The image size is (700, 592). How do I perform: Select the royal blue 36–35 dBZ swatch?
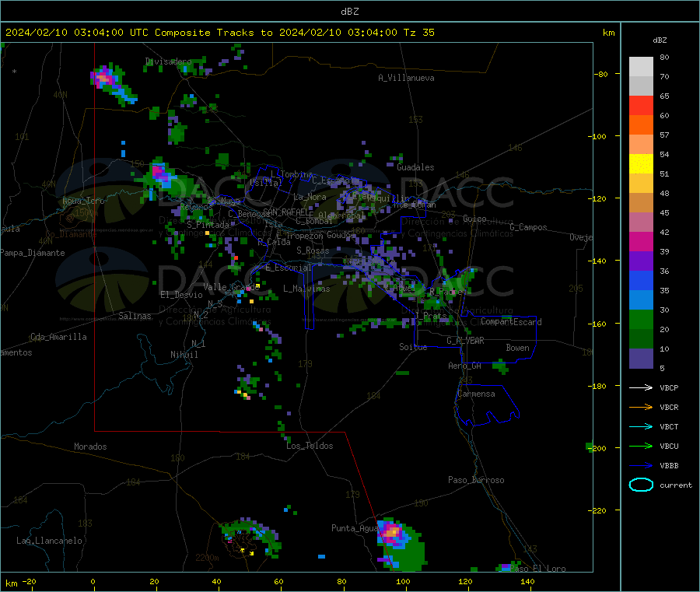tap(641, 280)
